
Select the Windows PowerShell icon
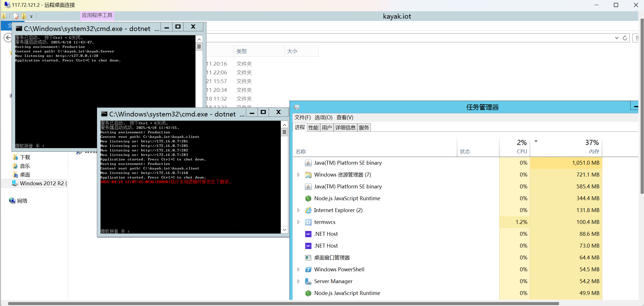[x=308, y=270]
